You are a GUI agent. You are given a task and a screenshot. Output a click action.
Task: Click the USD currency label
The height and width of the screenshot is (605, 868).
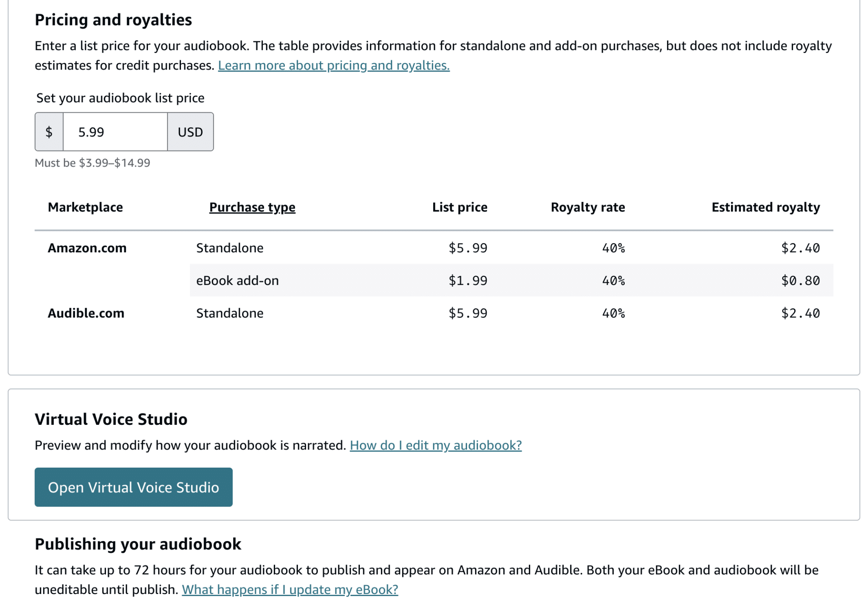pyautogui.click(x=190, y=132)
